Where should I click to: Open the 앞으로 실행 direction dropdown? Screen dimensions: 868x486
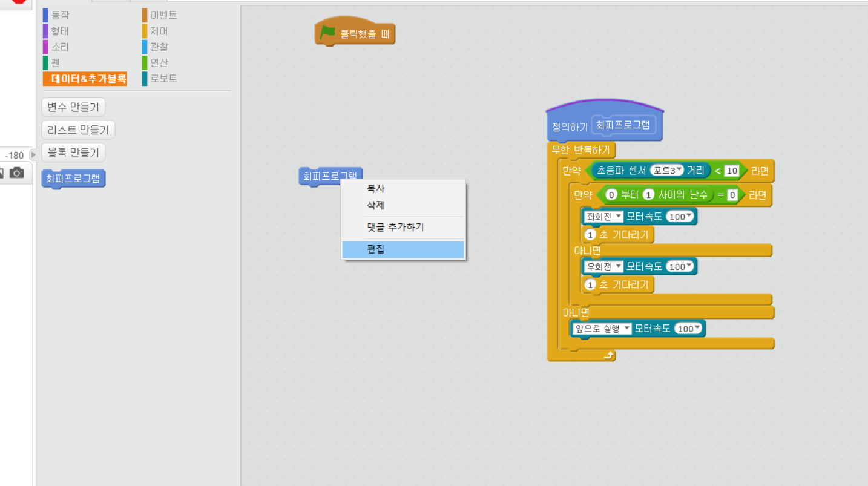602,329
